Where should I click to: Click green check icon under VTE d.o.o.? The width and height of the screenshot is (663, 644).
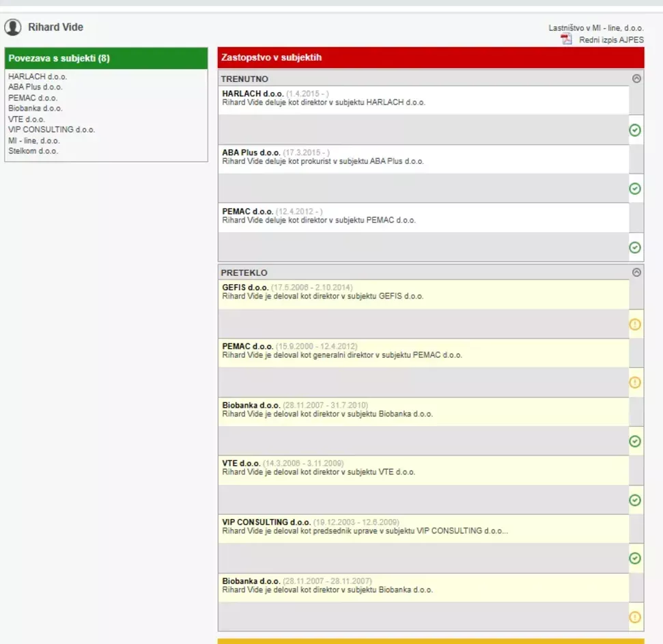[x=635, y=501]
